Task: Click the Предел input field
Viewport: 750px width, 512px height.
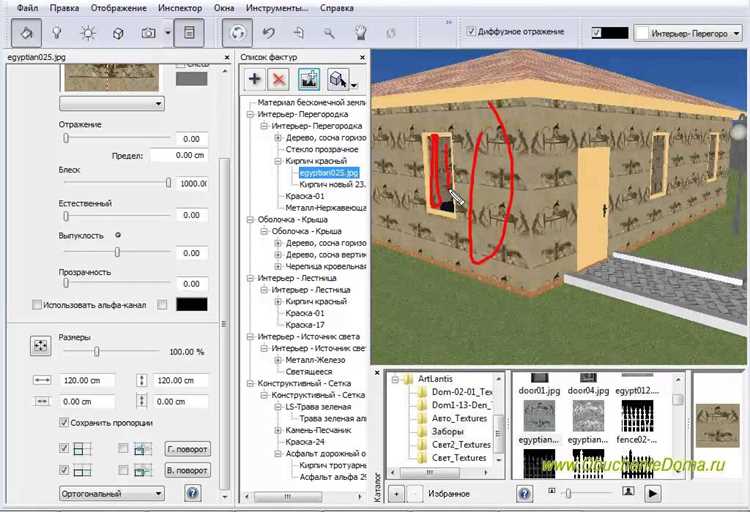Action: [x=179, y=155]
